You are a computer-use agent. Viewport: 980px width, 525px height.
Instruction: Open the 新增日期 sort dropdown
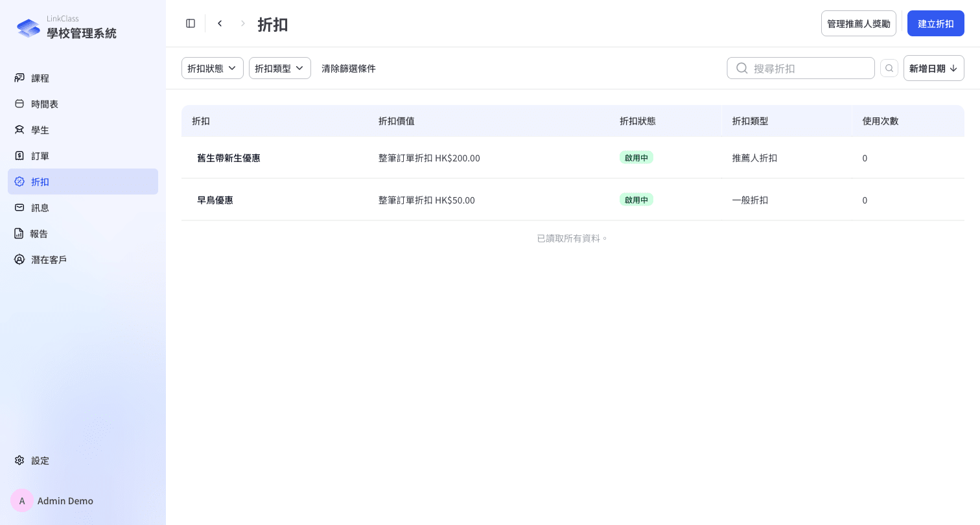(933, 68)
